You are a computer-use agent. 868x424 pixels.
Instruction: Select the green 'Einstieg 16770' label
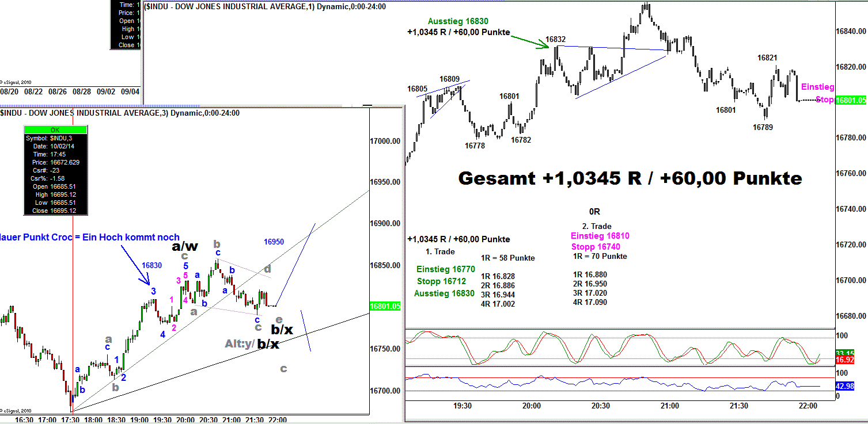pyautogui.click(x=446, y=269)
